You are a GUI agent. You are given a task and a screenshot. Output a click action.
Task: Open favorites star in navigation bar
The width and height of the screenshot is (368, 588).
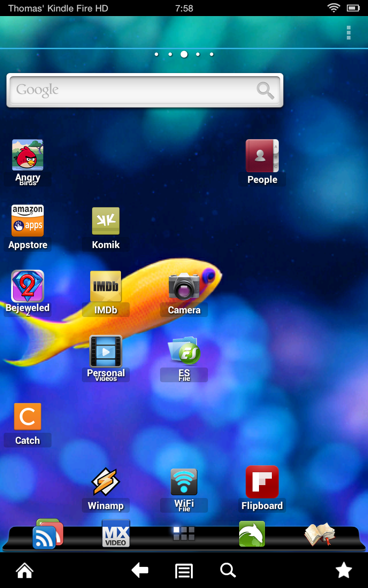coord(344,571)
